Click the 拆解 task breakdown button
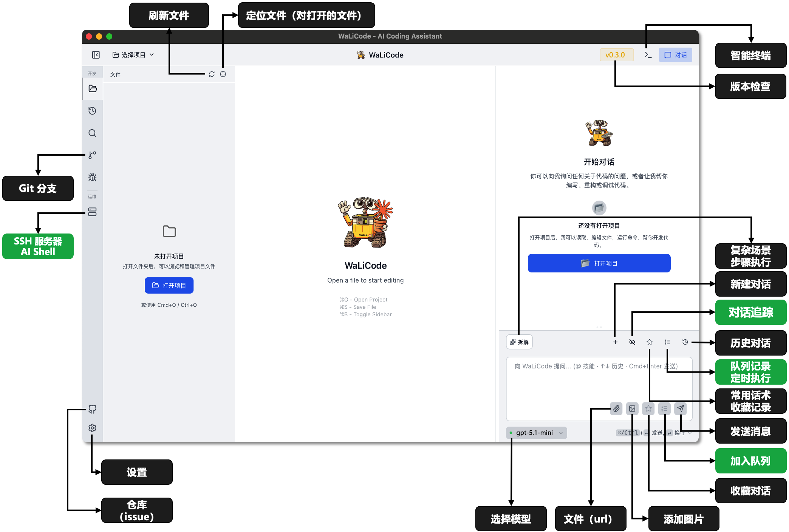Screen dimensions: 789x532 (519, 342)
